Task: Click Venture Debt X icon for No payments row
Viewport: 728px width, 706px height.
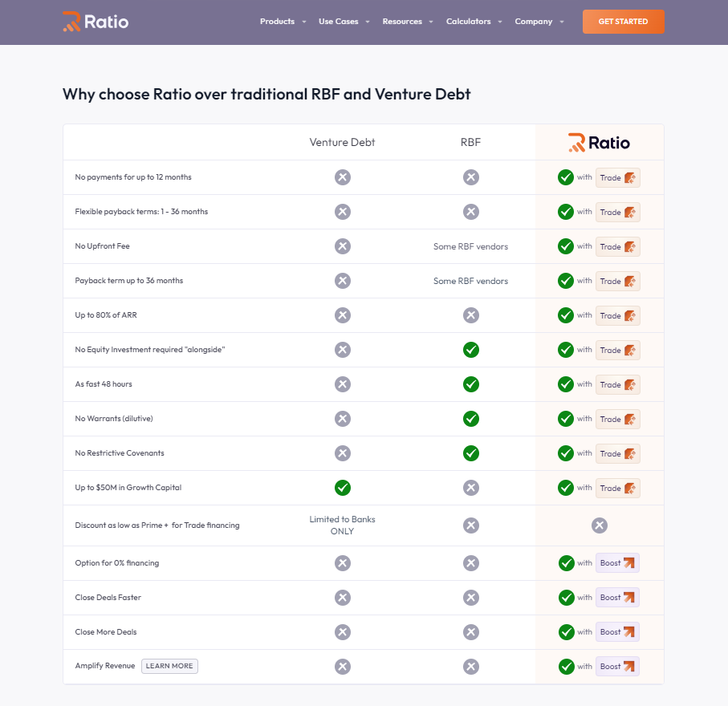Action: point(343,177)
